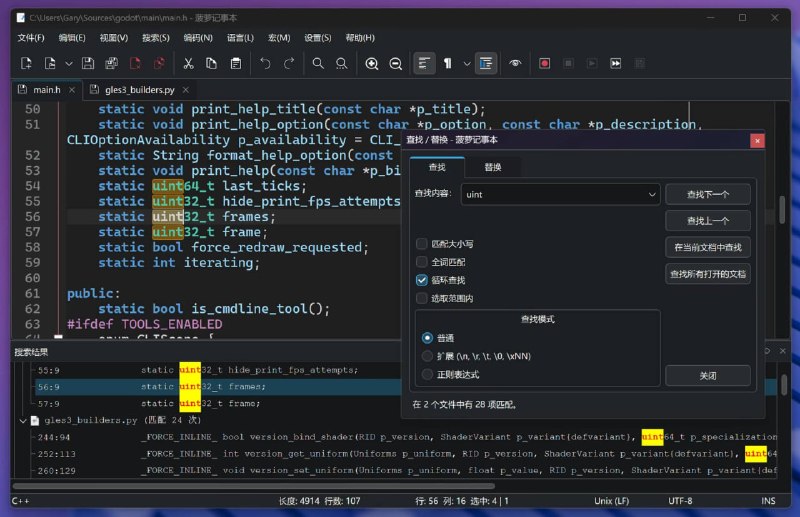Switch to the gles3_builders.py file tab
The width and height of the screenshot is (800, 517).
140,90
